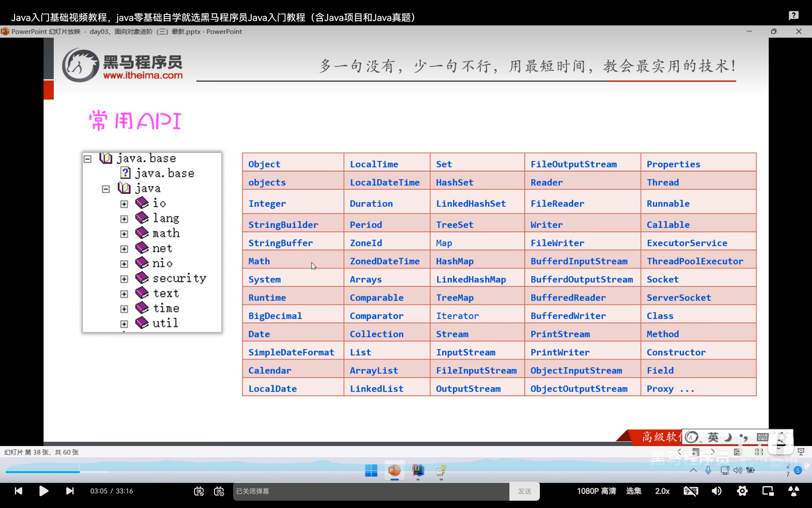Open 1080P 高清 quality selector

[x=596, y=491]
